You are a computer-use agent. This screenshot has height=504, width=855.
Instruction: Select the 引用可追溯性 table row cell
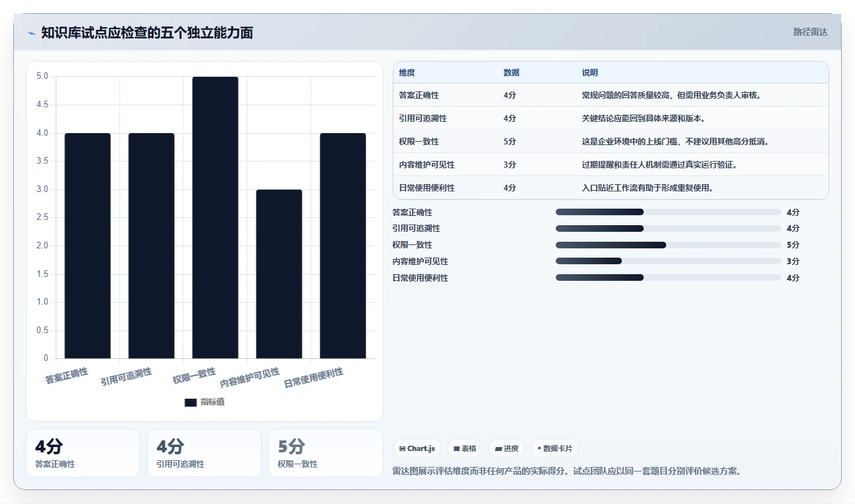point(423,118)
